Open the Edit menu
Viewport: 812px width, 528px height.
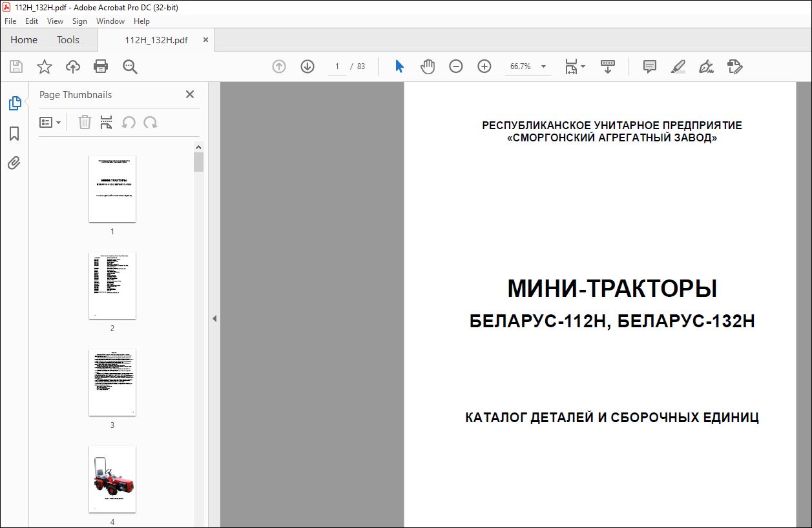(x=32, y=21)
